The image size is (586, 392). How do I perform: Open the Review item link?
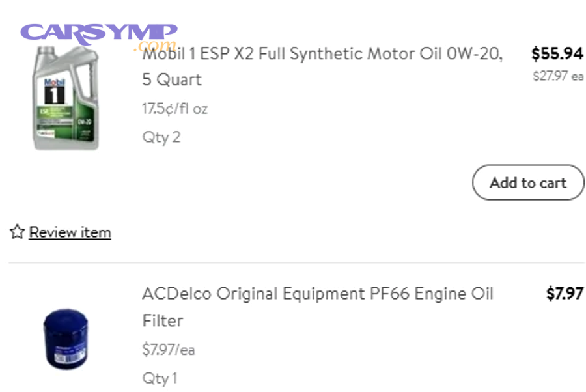(x=70, y=232)
